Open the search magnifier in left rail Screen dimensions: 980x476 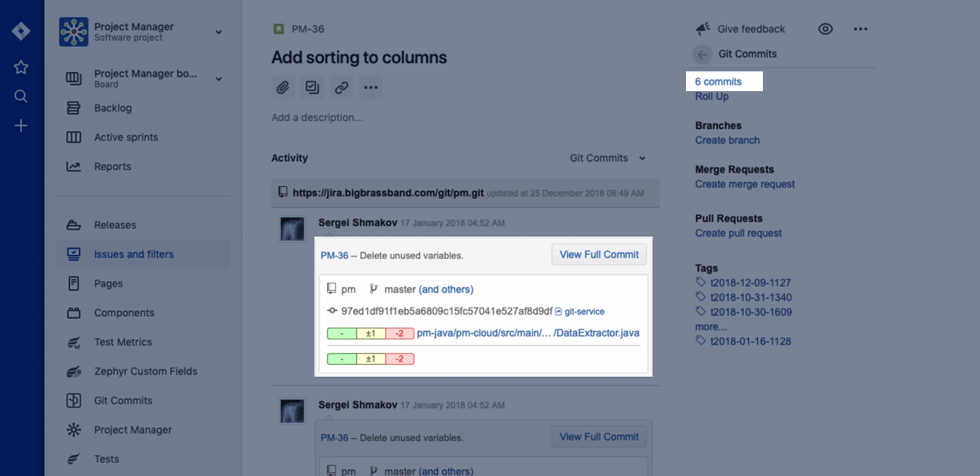[x=21, y=97]
